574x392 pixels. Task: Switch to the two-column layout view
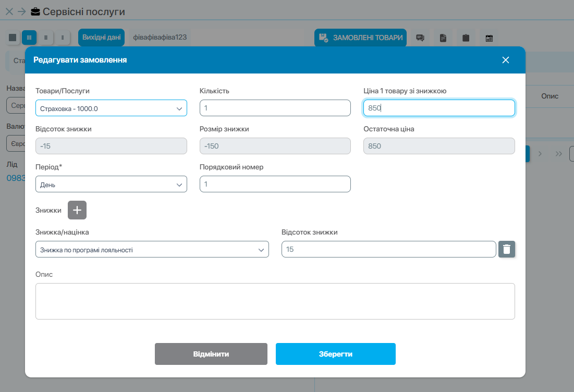29,38
